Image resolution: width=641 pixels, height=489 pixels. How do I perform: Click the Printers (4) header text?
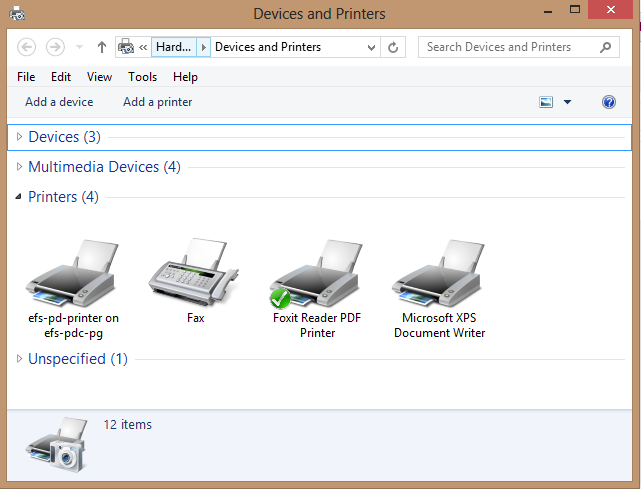pyautogui.click(x=63, y=197)
